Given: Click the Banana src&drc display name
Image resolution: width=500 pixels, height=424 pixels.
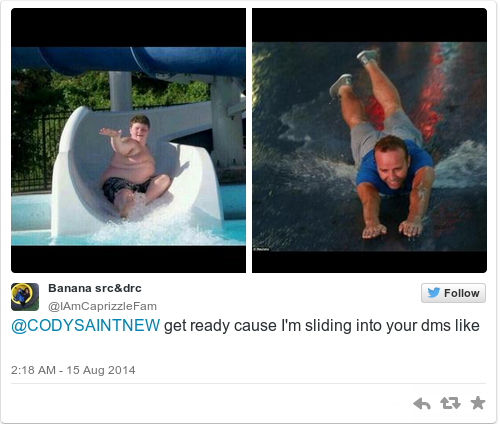Looking at the screenshot, I should tap(95, 288).
